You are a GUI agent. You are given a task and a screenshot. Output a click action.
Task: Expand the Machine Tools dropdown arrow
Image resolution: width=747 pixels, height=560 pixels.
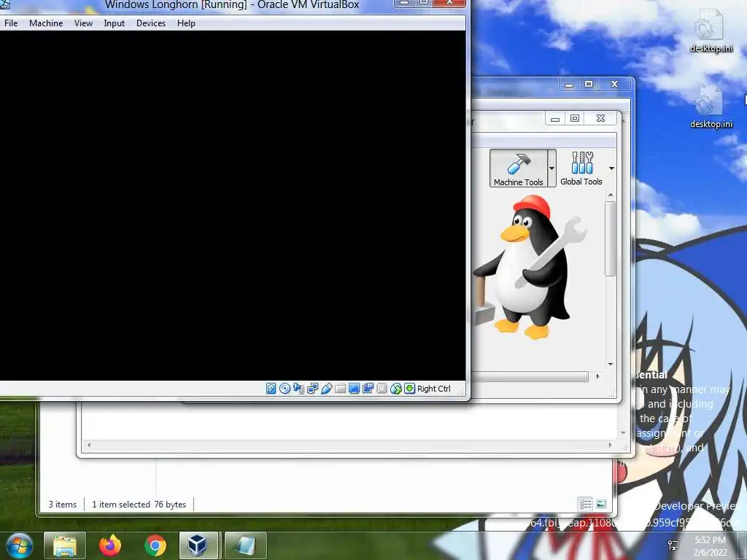coord(551,168)
